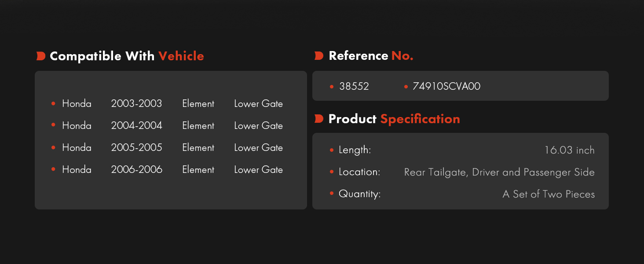Click the red marker icon beside Compatible With Vehicle
This screenshot has height=264, width=644.
click(41, 56)
